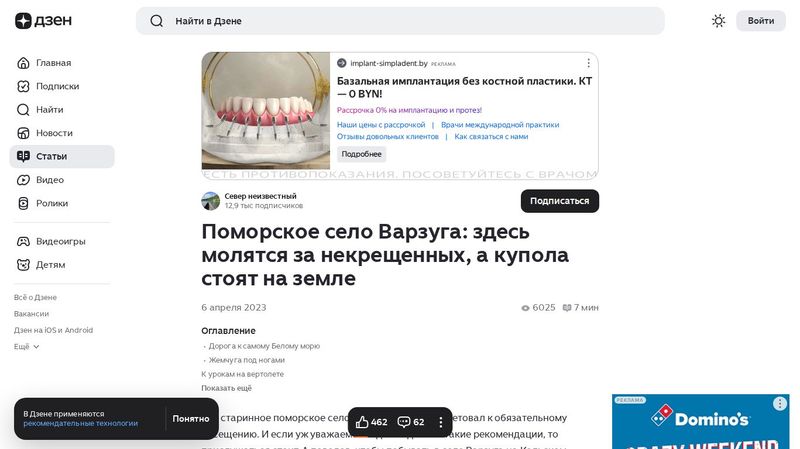This screenshot has height=449, width=800.
Task: Open the Новости news icon item
Action: point(54,133)
